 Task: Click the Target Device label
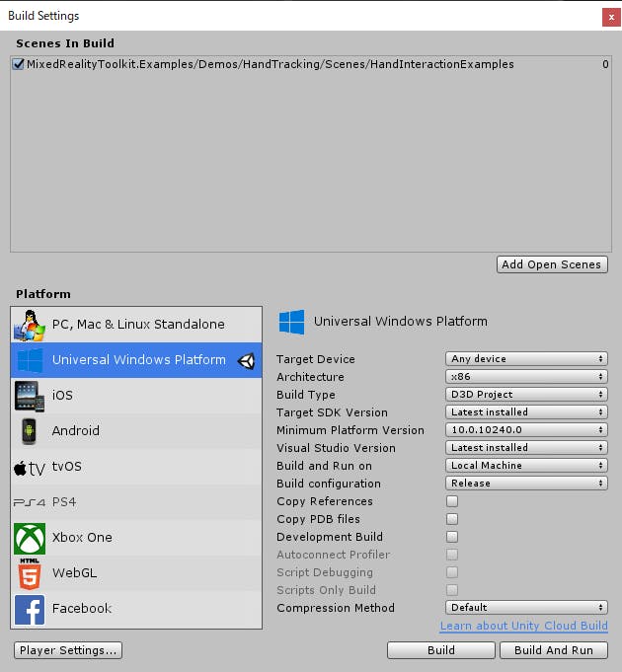click(316, 359)
